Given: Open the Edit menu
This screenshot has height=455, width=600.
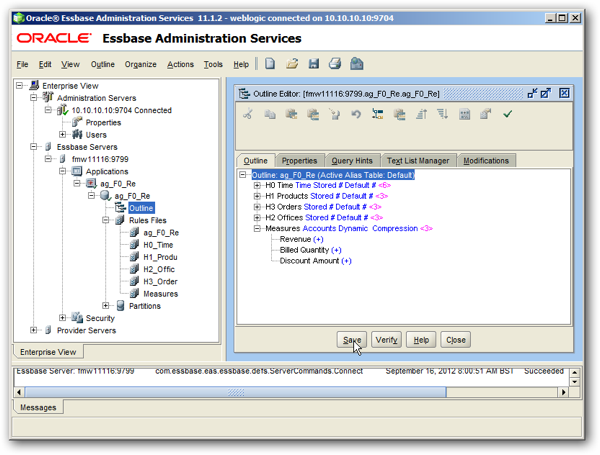Looking at the screenshot, I should pyautogui.click(x=45, y=64).
